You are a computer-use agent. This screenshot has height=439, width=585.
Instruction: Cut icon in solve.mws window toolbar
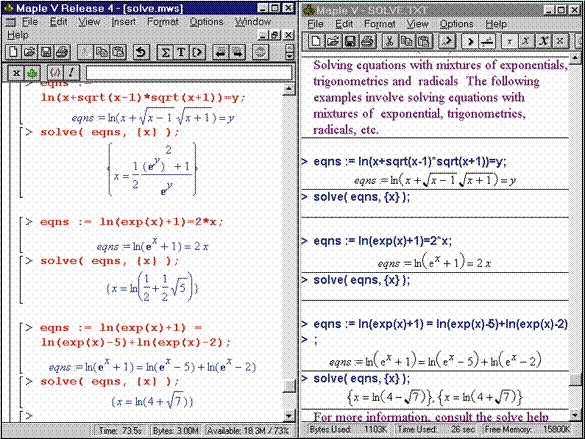pyautogui.click(x=85, y=52)
